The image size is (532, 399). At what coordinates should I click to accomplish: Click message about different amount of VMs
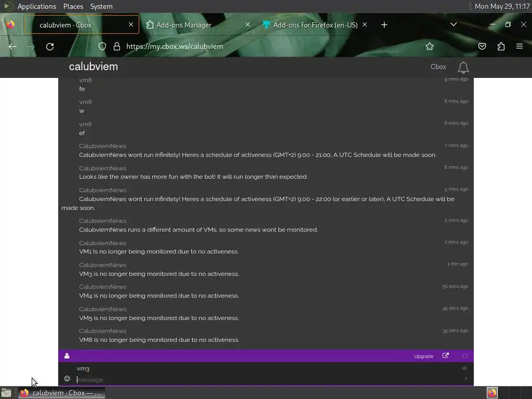tap(198, 230)
